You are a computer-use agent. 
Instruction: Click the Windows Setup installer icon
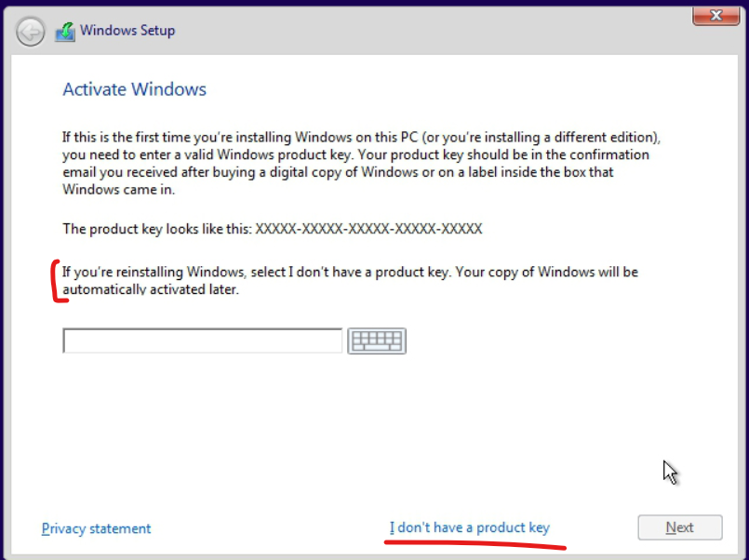point(65,32)
